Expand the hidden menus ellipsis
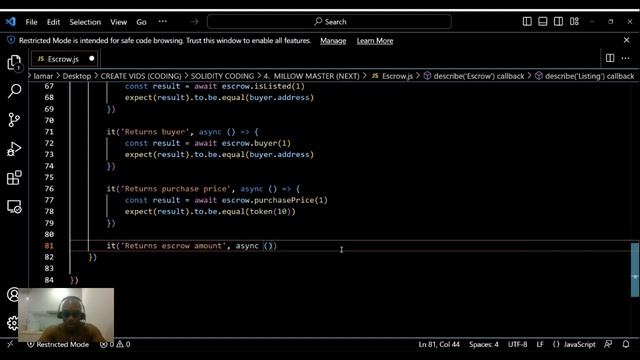 coord(162,22)
